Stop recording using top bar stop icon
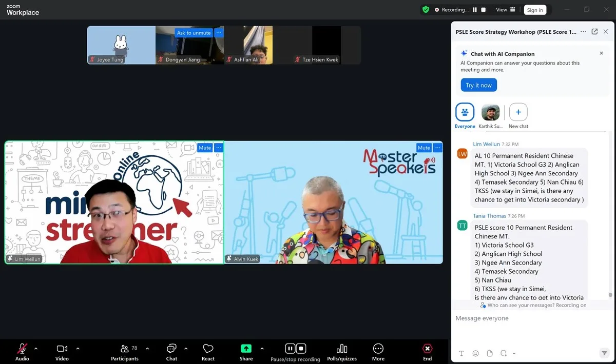The height and width of the screenshot is (364, 616). coord(483,10)
